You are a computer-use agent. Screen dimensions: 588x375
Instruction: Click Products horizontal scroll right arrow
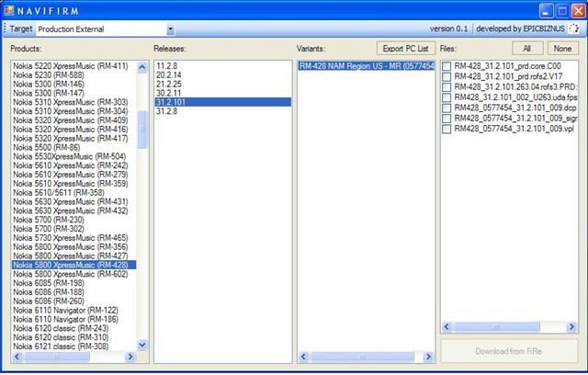[130, 357]
